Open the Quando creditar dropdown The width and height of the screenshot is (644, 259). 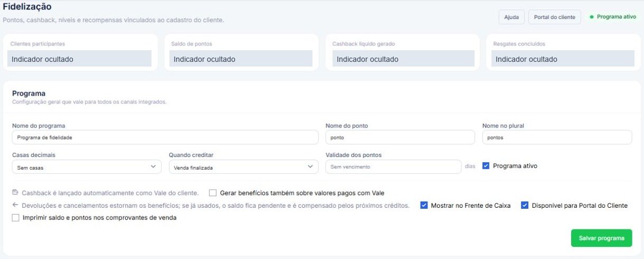243,166
